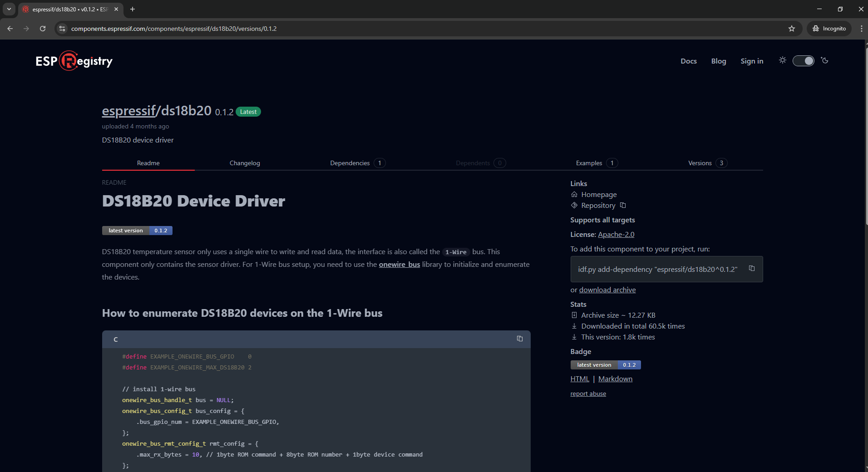Click the '// install 1-wire bus' comment line
868x472 pixels.
158,389
